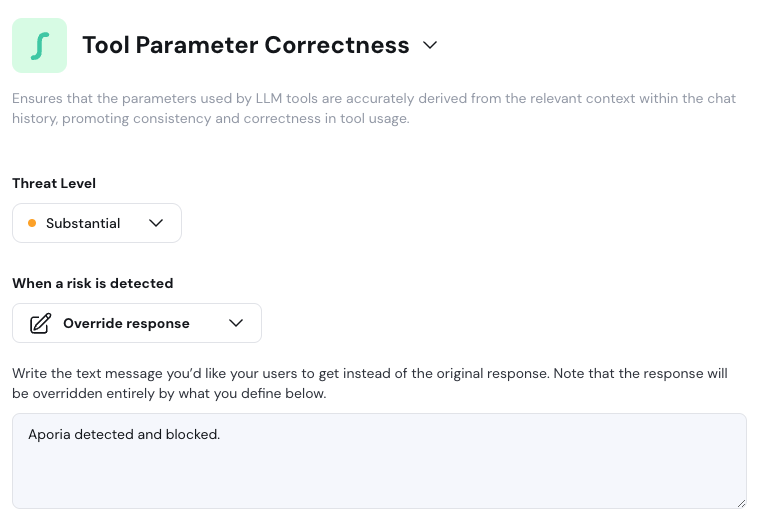Click the pencil edit icon in Override response
The image size is (782, 529).
(40, 323)
